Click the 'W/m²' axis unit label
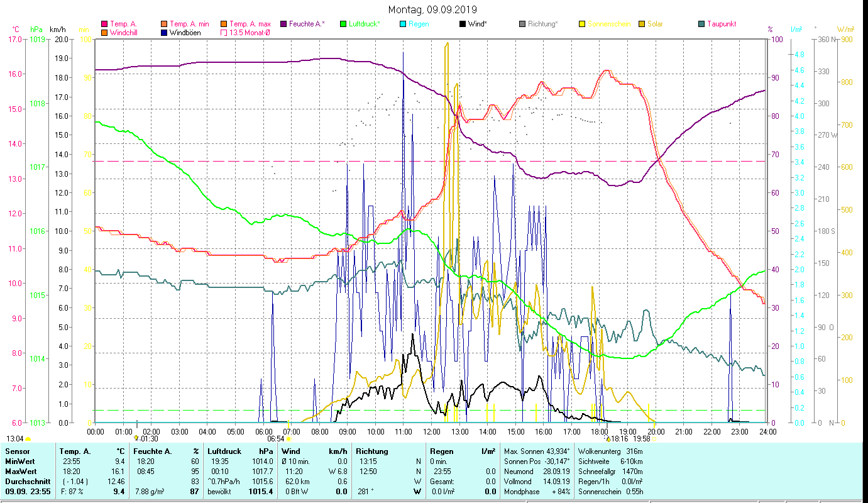Image resolution: width=868 pixels, height=503 pixels. pos(845,29)
